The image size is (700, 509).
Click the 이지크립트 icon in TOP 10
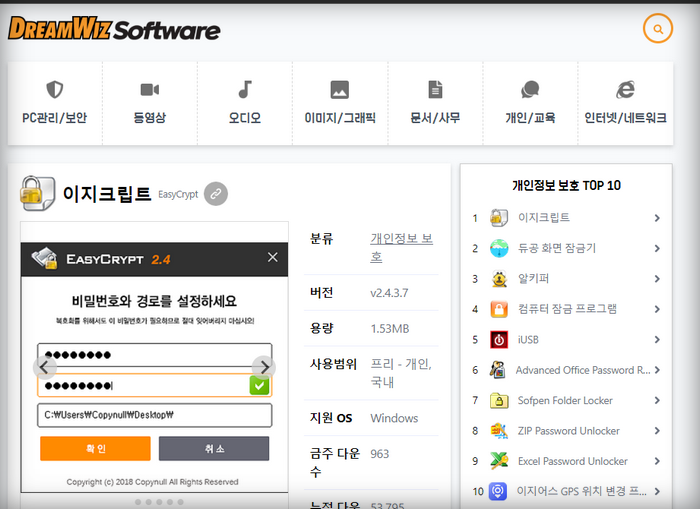click(499, 217)
